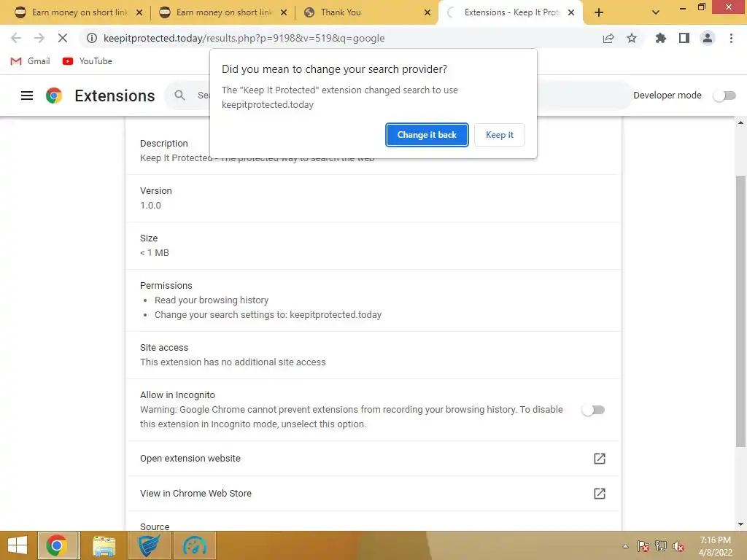
Task: Close the Thank You tab
Action: [427, 12]
